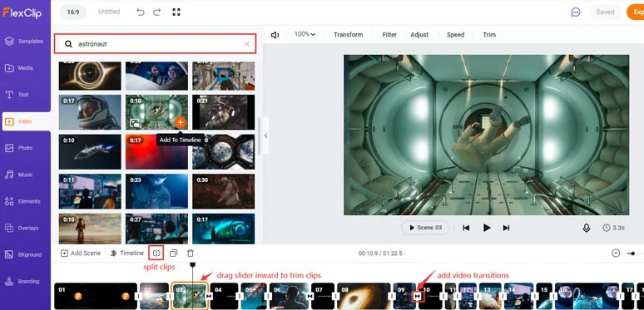The image size is (644, 310).
Task: Click transition between scenes 06 and 07
Action: (310, 296)
